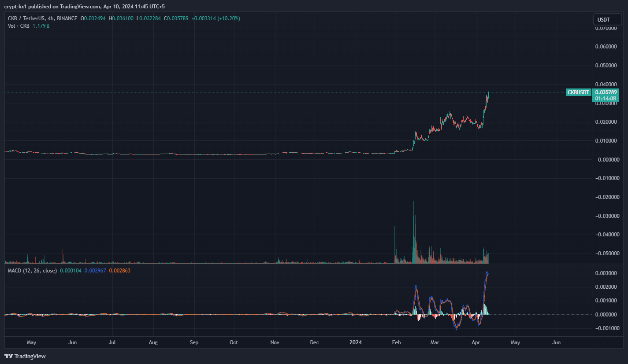The width and height of the screenshot is (628, 364).
Task: Click the 0.020000 price axis label
Action: tap(606, 122)
